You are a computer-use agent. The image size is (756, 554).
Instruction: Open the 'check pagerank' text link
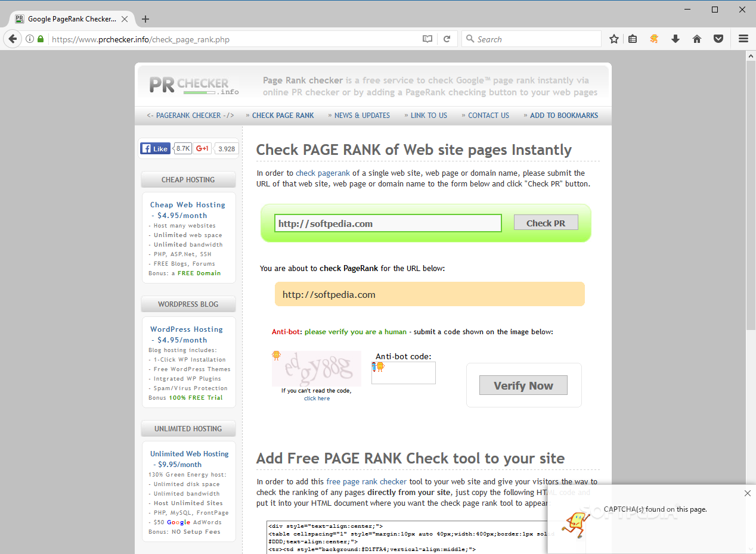[x=323, y=173]
